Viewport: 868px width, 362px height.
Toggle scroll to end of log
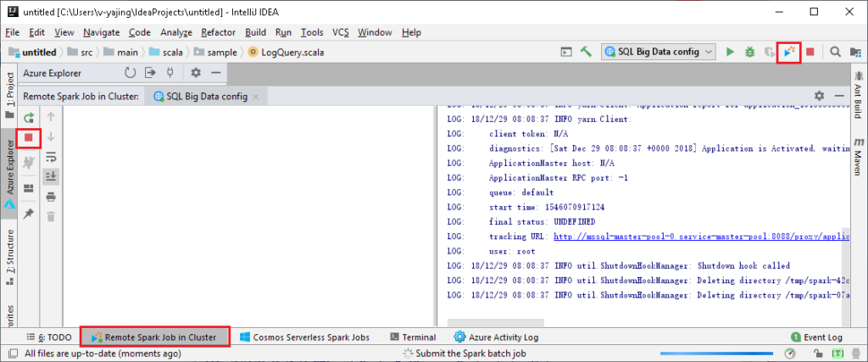[x=50, y=176]
